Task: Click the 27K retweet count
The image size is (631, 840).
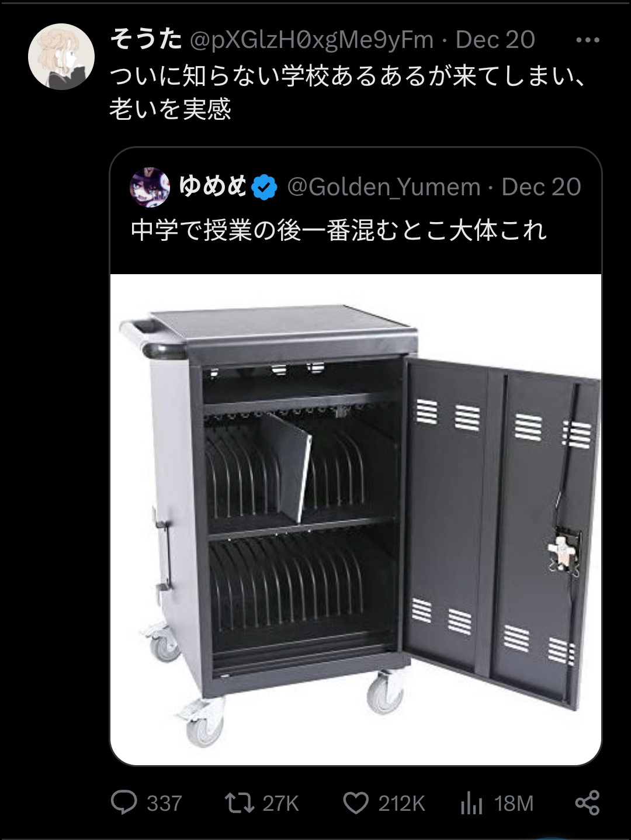Action: (280, 803)
